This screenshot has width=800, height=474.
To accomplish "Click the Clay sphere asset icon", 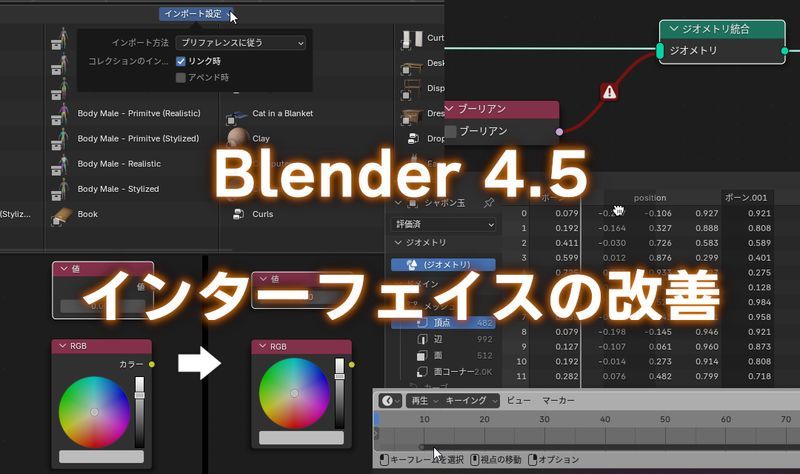I will coord(238,138).
